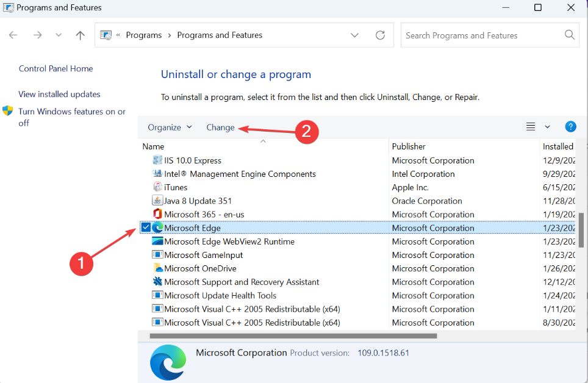Uncheck the Microsoft Edge checkbox
Image resolution: width=588 pixels, height=383 pixels.
(145, 227)
